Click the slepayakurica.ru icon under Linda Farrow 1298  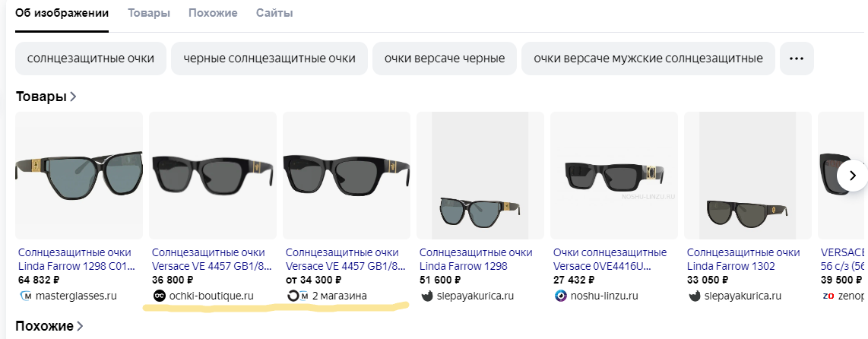point(426,296)
